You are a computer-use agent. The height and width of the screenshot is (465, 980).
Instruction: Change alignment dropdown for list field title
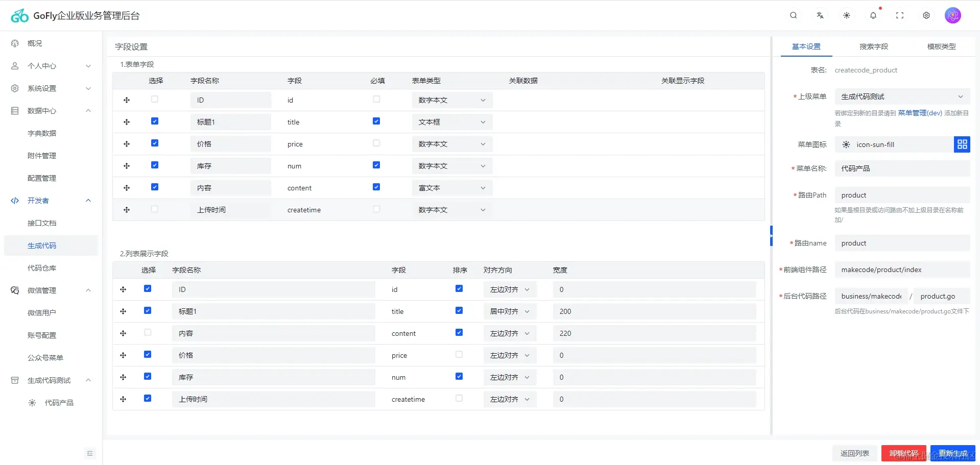pyautogui.click(x=510, y=311)
